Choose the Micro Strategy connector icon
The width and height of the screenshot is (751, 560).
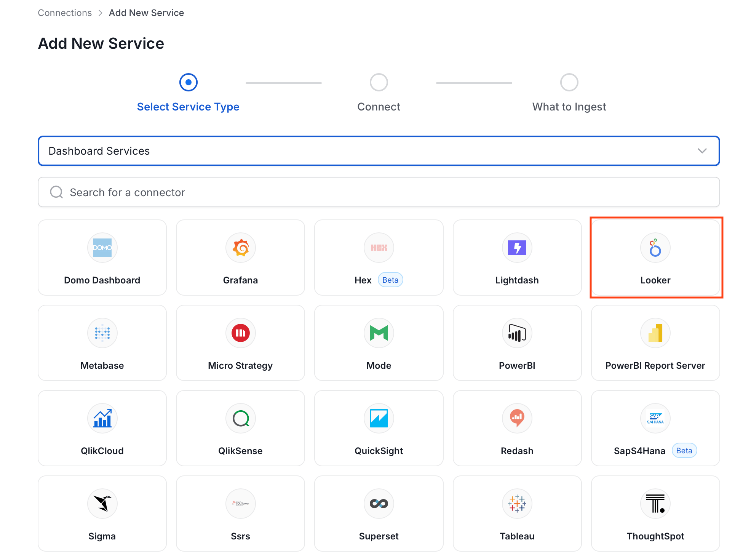240,333
